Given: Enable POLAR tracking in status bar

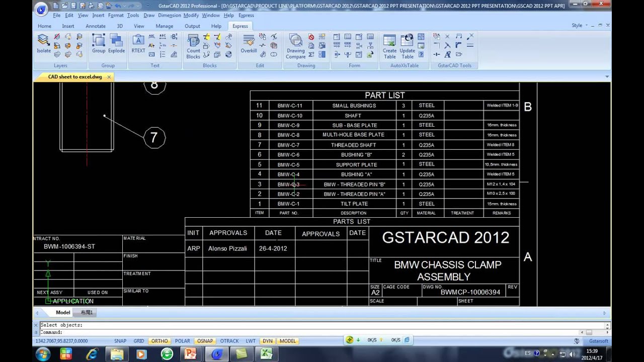Looking at the screenshot, I should 182,341.
